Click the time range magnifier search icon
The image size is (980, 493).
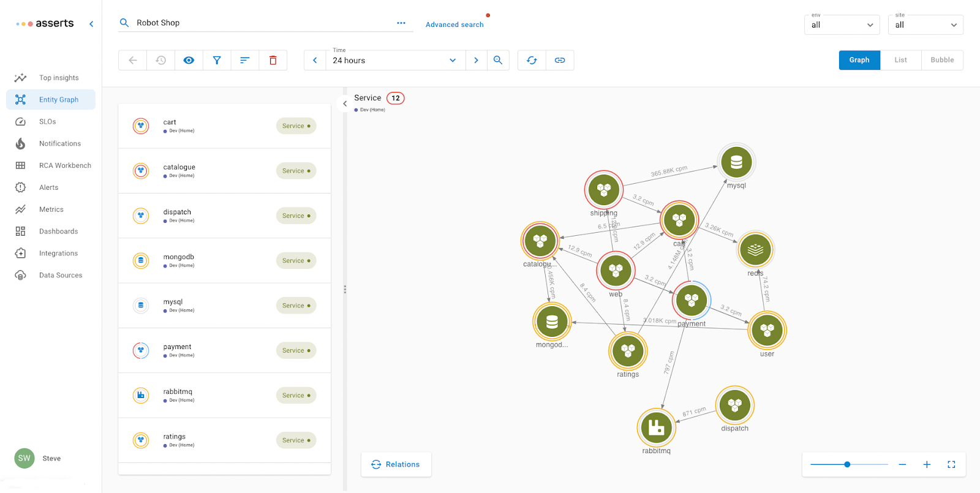pos(498,60)
